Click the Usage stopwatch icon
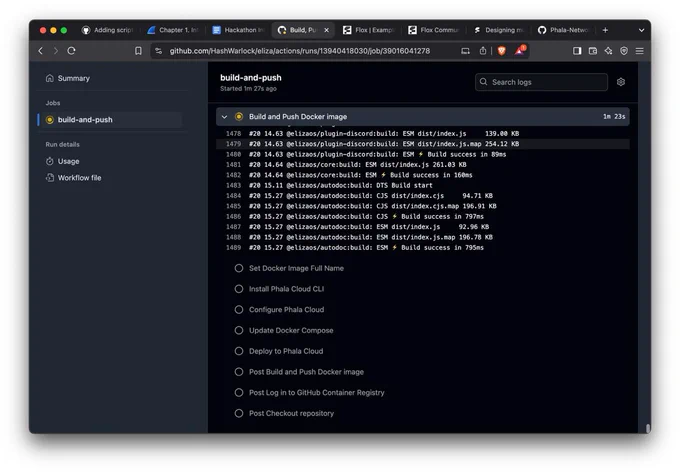Viewport: 680px width, 472px height. click(x=50, y=161)
